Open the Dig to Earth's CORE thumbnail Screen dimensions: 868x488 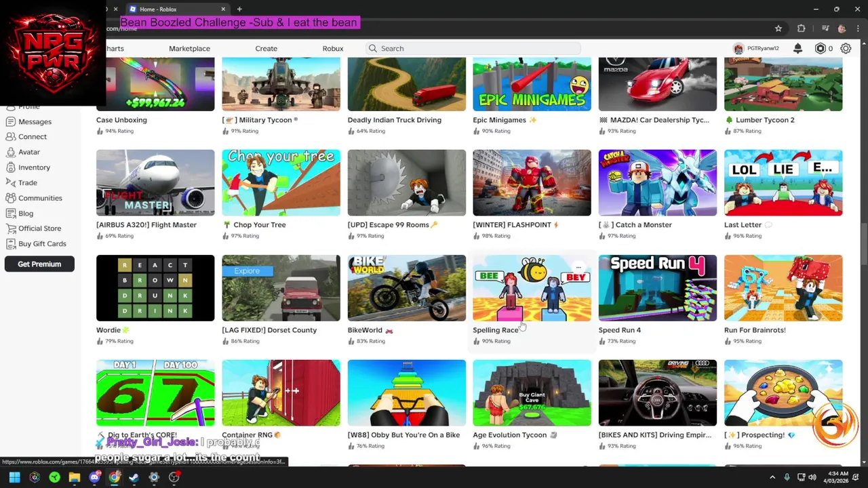pos(155,393)
